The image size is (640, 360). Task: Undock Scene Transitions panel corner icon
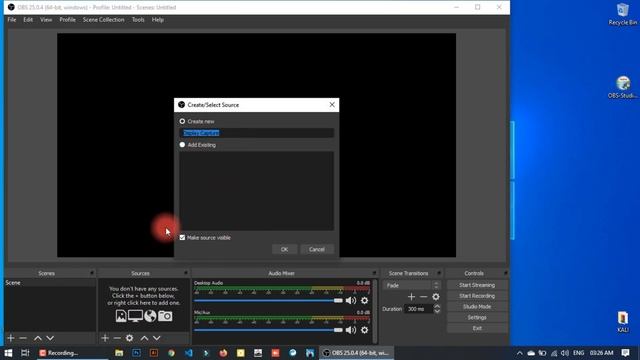[439, 273]
